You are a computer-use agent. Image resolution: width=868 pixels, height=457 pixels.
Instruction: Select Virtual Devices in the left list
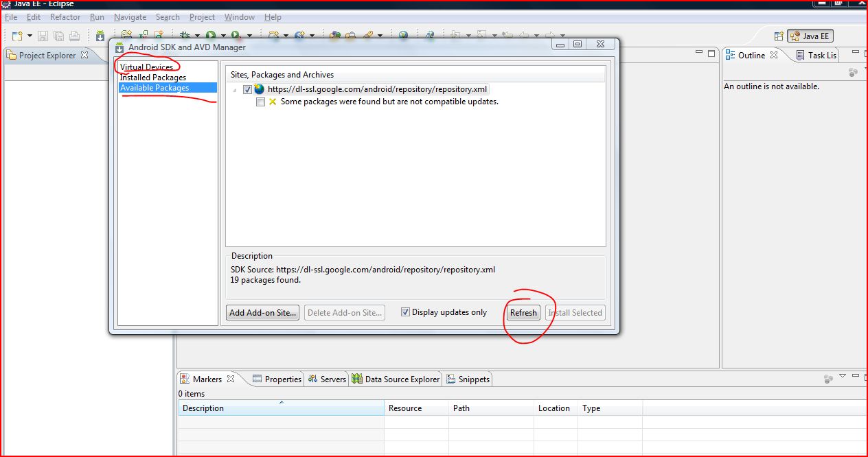[146, 67]
